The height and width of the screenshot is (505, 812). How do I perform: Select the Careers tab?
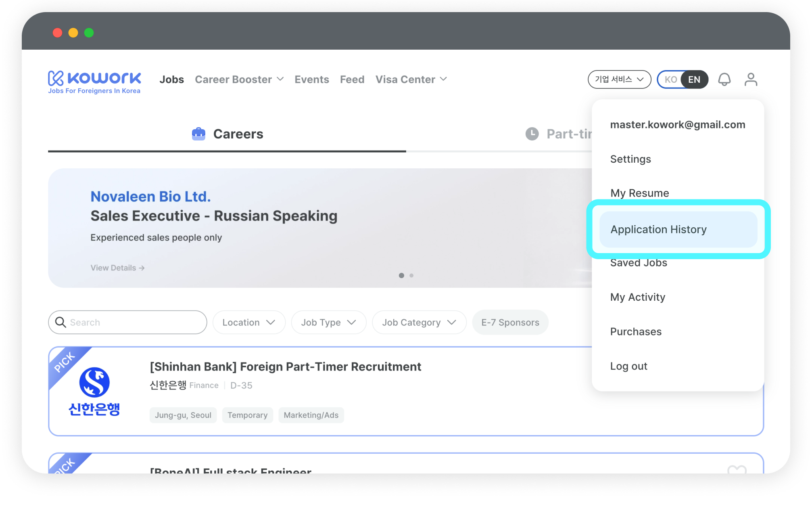click(x=227, y=134)
